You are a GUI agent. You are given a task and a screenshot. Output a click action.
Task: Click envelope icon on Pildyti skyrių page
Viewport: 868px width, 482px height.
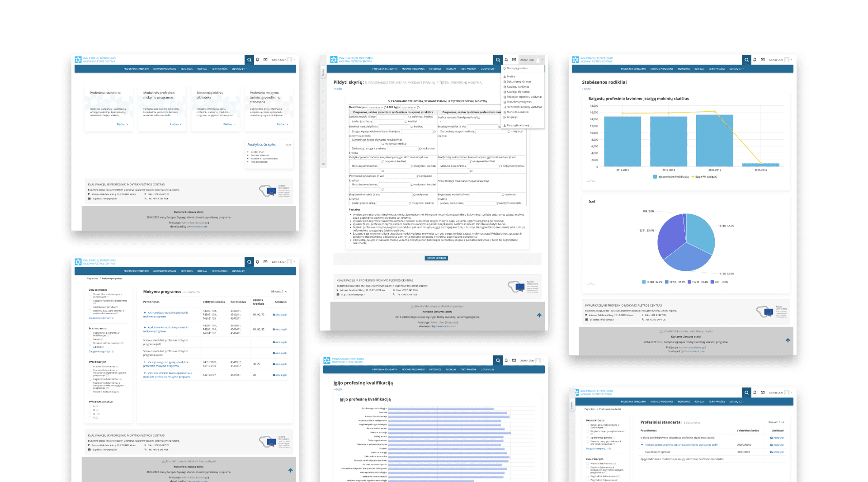coord(514,60)
